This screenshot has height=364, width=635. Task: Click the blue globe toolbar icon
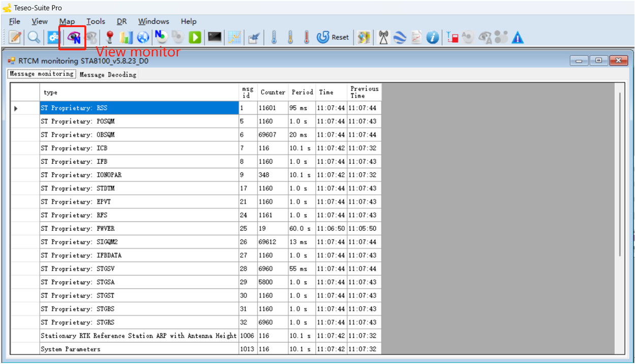[143, 37]
